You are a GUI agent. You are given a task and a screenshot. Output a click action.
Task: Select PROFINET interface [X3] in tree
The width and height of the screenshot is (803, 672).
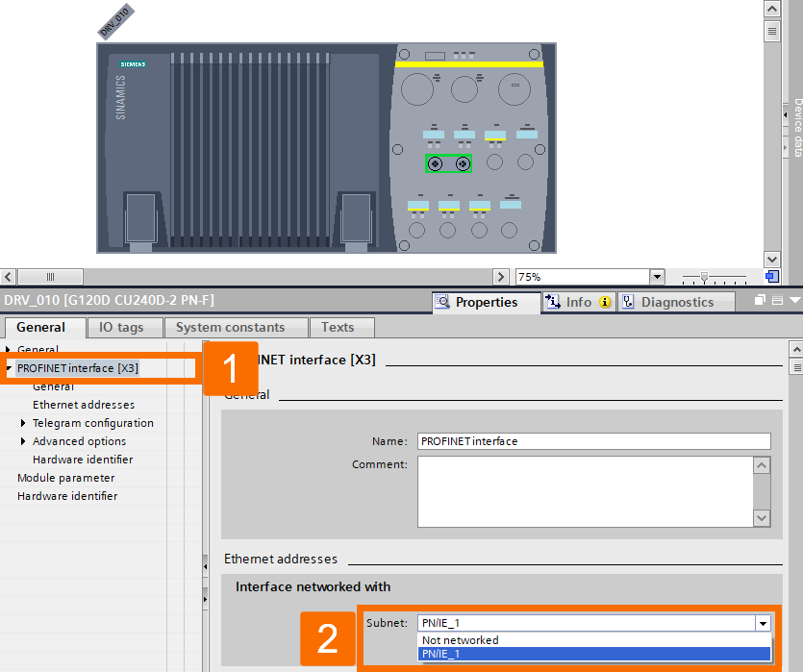pyautogui.click(x=78, y=368)
